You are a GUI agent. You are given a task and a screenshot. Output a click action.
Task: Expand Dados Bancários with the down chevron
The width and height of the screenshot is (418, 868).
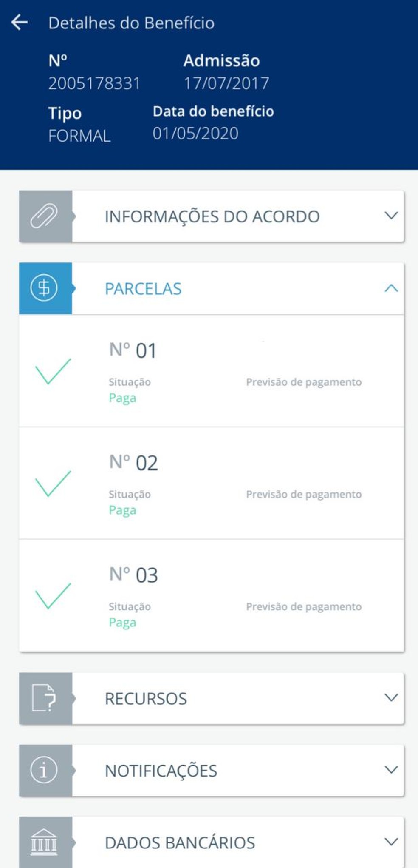pyautogui.click(x=391, y=842)
